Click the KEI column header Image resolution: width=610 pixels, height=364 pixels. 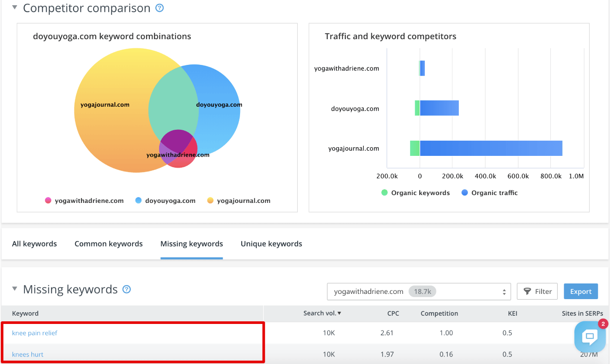[x=512, y=313]
